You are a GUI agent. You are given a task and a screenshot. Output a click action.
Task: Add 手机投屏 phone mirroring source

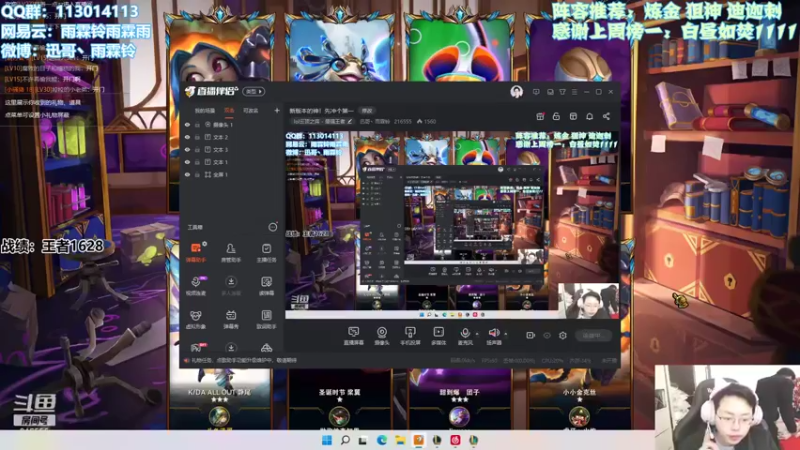pyautogui.click(x=410, y=336)
